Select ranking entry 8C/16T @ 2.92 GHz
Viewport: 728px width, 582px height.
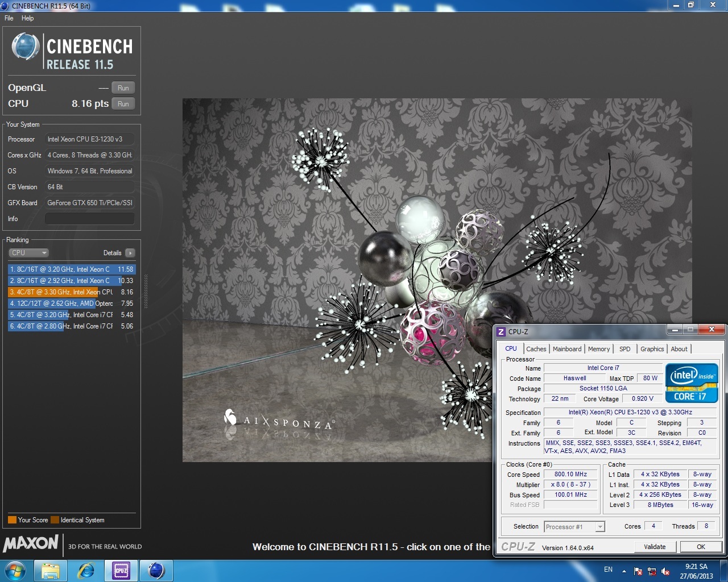[72, 281]
